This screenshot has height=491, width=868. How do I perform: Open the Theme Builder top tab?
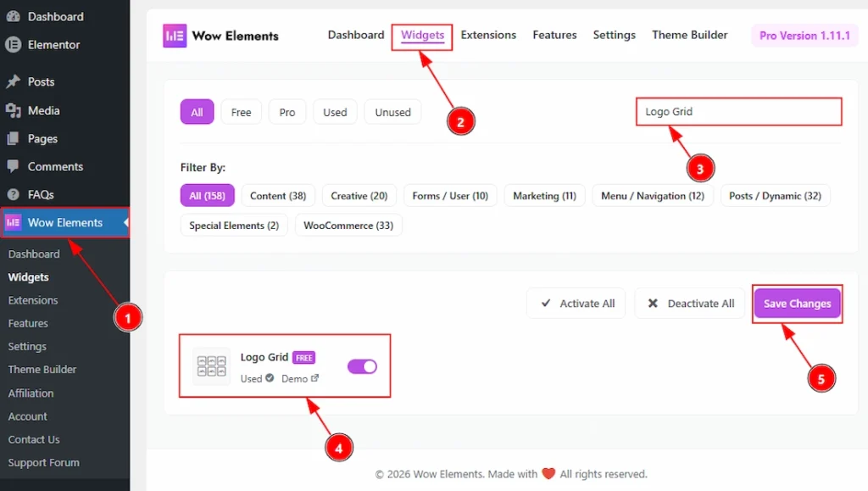pyautogui.click(x=690, y=35)
